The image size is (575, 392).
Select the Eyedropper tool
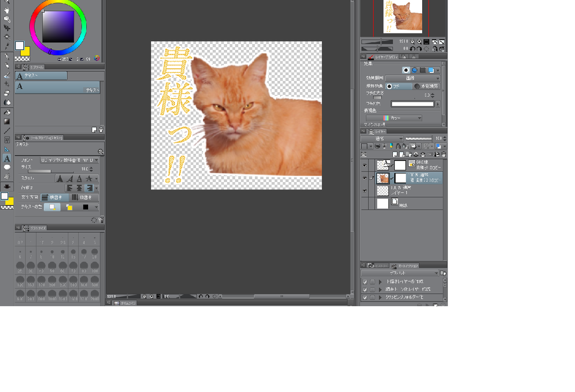pos(7,46)
